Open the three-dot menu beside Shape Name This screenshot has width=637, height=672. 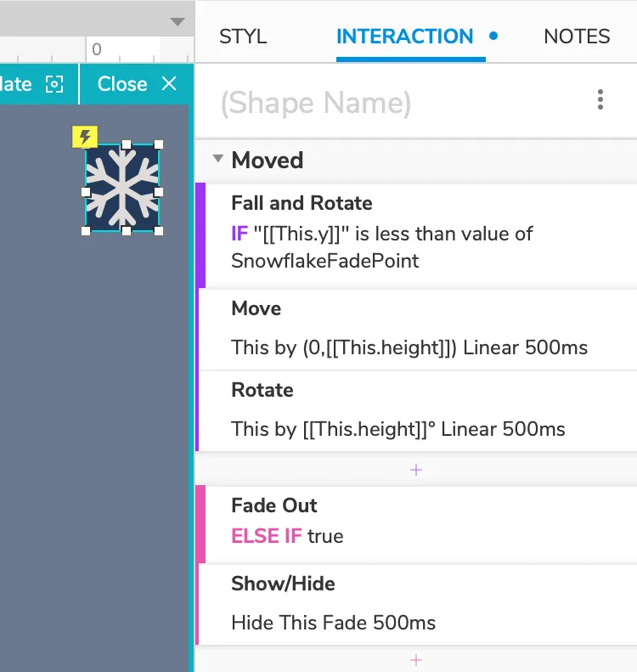coord(600,100)
